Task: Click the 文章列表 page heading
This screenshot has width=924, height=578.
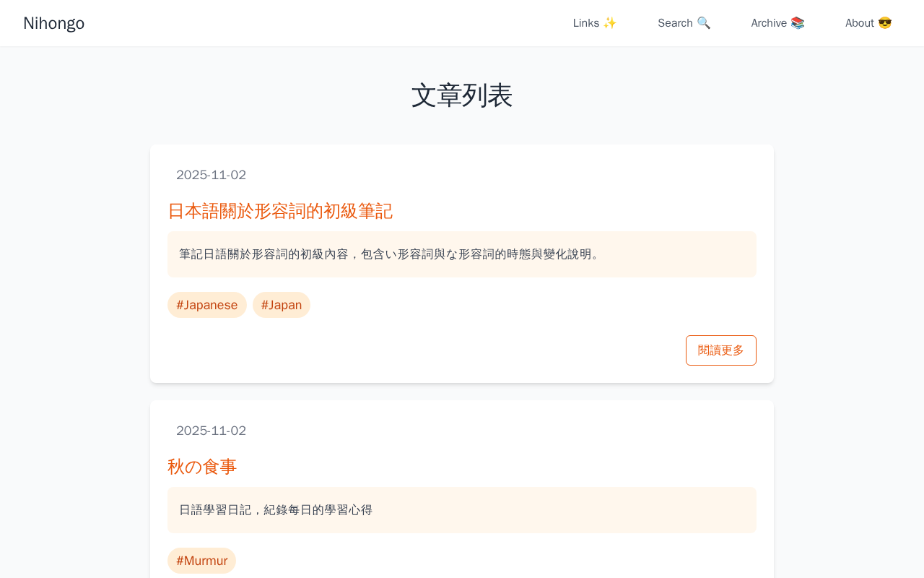Action: pyautogui.click(x=462, y=95)
